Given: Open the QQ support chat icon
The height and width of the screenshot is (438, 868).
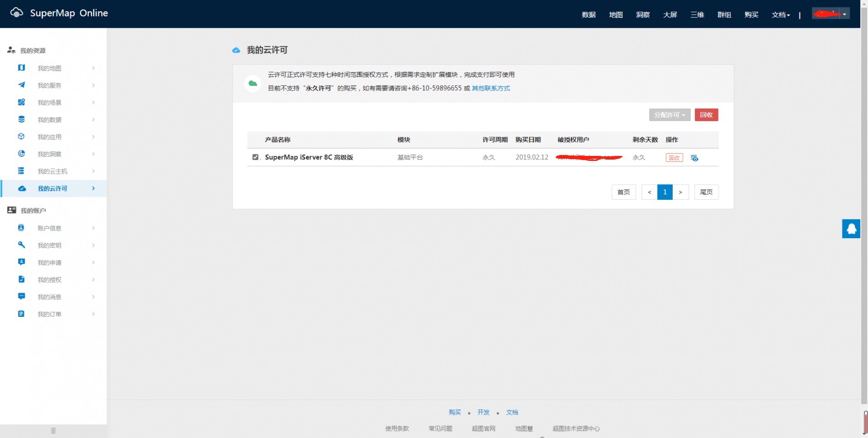Looking at the screenshot, I should click(851, 229).
